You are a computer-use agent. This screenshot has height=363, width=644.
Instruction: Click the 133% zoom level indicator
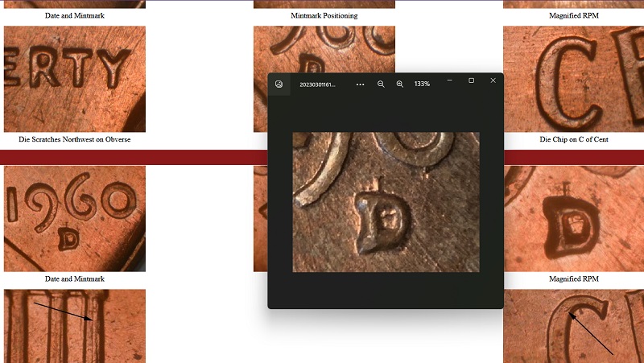pos(422,84)
